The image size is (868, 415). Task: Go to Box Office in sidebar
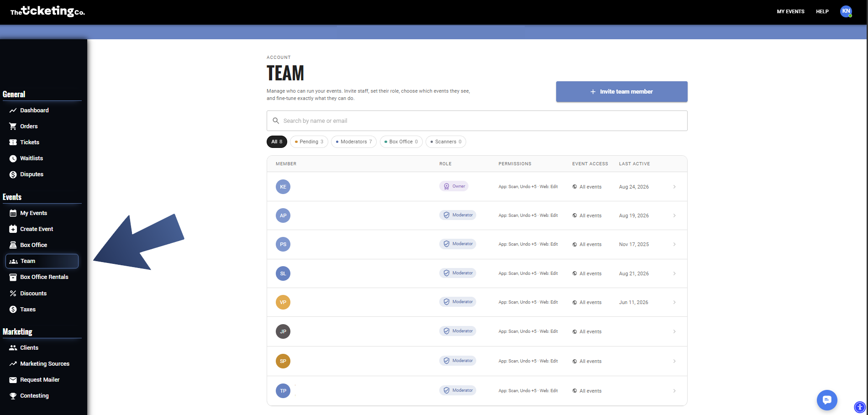33,245
